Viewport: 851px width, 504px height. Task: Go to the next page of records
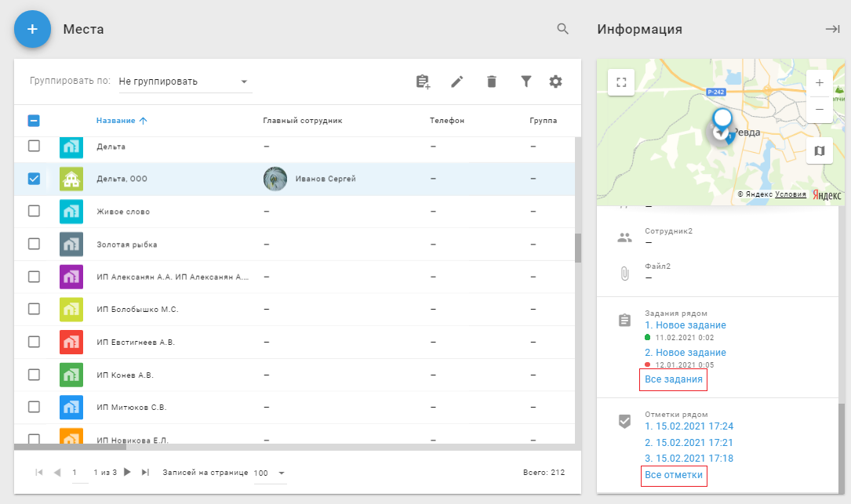pos(127,472)
